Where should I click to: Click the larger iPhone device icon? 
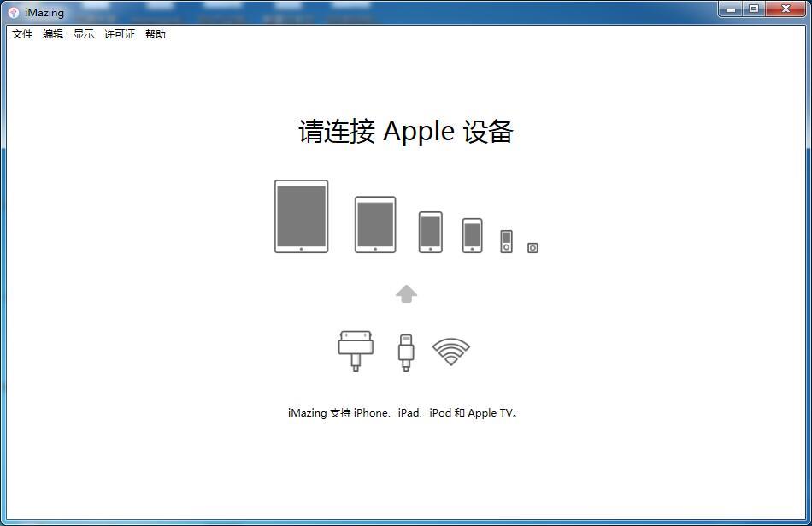(430, 232)
